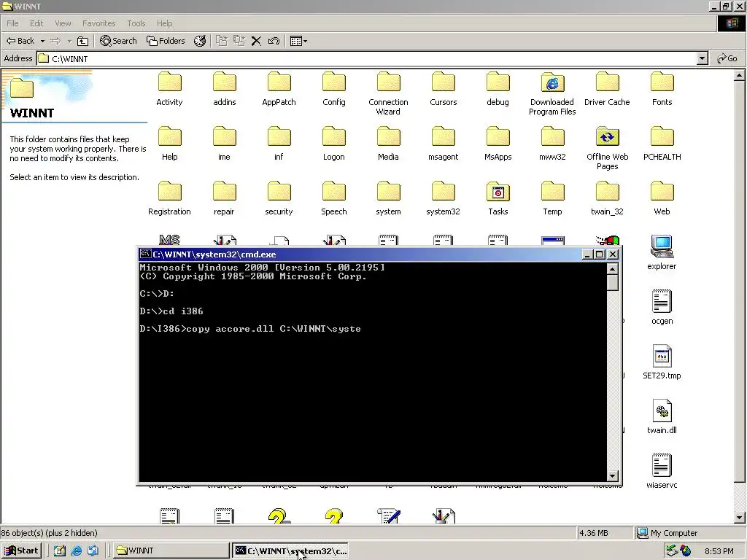
Task: Select the PCHEALTH folder
Action: click(662, 144)
